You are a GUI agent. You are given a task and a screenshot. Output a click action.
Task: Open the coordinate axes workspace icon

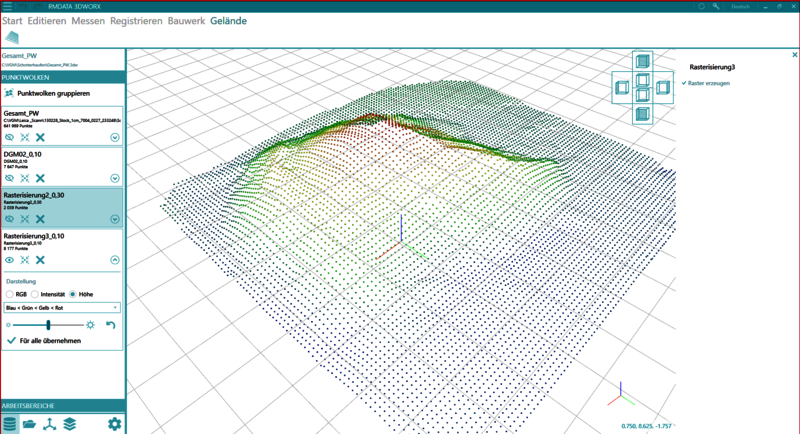pyautogui.click(x=49, y=424)
